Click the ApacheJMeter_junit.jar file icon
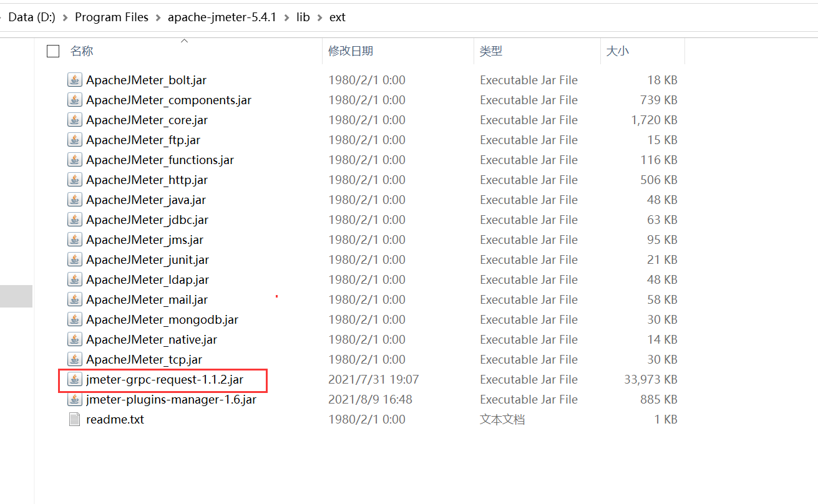The height and width of the screenshot is (504, 818). [x=75, y=259]
